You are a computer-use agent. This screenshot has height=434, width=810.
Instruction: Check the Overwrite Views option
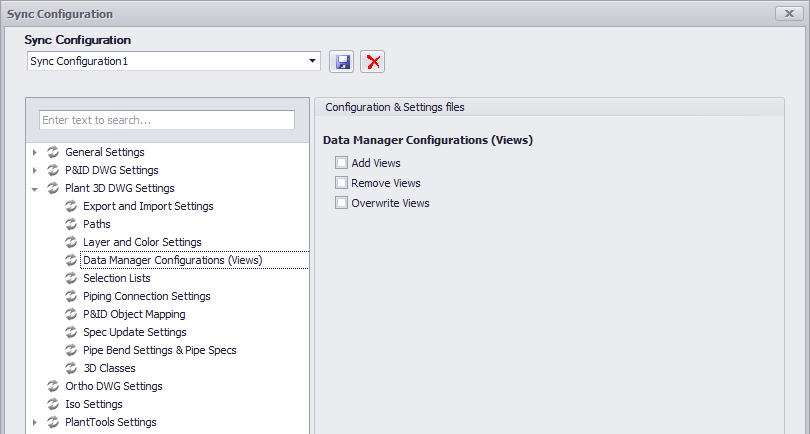click(x=341, y=203)
